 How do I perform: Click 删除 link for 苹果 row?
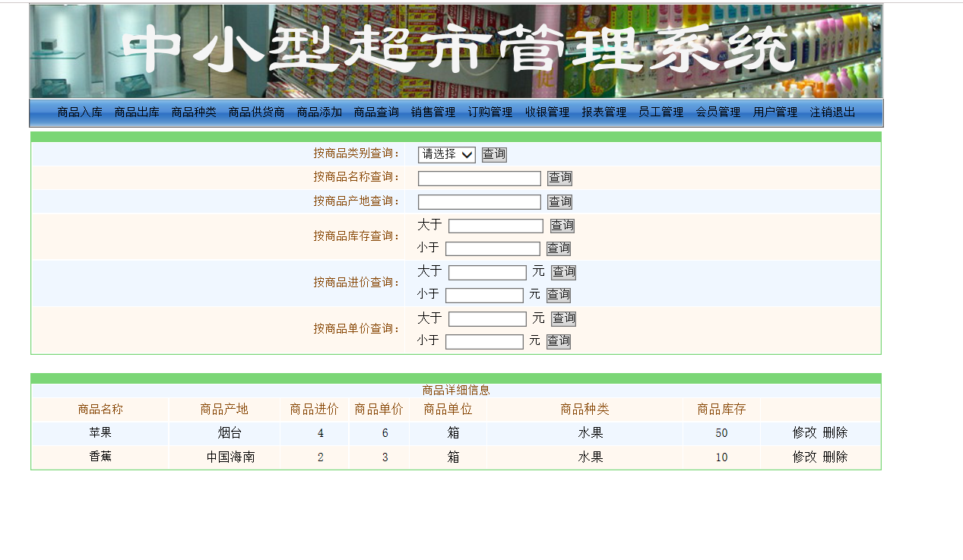[835, 433]
